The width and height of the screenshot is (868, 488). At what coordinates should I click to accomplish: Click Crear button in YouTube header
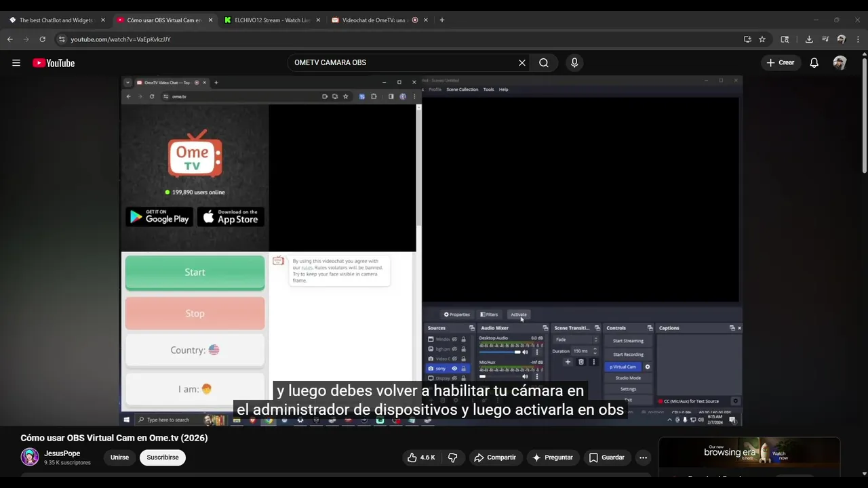pos(780,63)
